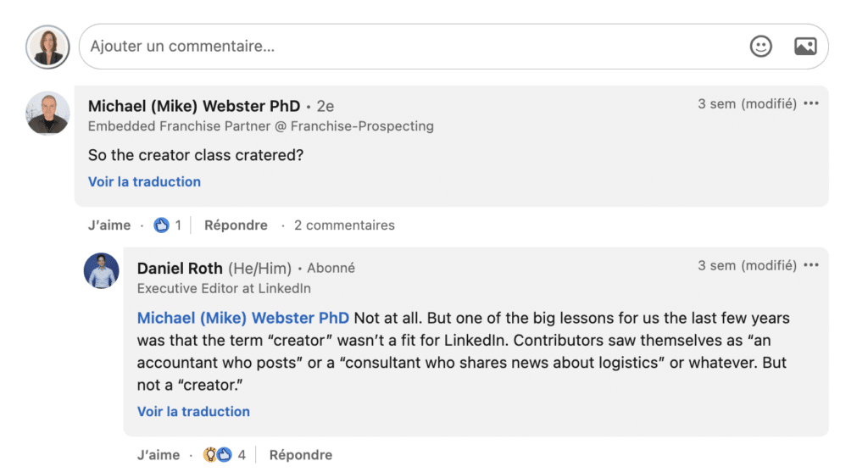Open more options for Daniel Roth's reply

811,266
